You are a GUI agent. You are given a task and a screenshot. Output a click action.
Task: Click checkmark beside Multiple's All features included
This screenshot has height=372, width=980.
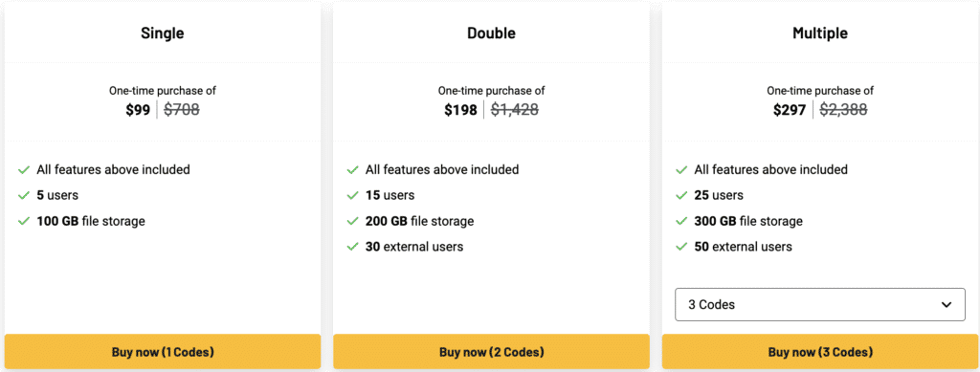pyautogui.click(x=681, y=170)
